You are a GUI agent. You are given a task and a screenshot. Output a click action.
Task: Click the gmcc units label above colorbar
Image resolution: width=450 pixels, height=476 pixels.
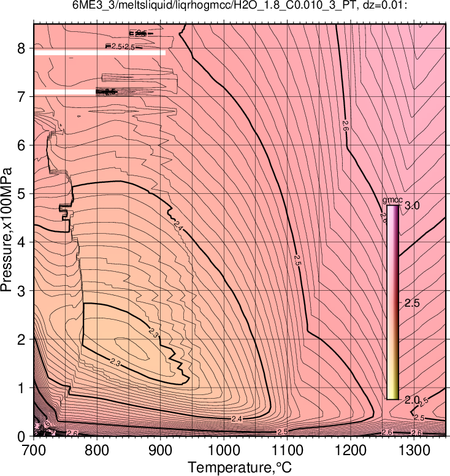pyautogui.click(x=392, y=201)
